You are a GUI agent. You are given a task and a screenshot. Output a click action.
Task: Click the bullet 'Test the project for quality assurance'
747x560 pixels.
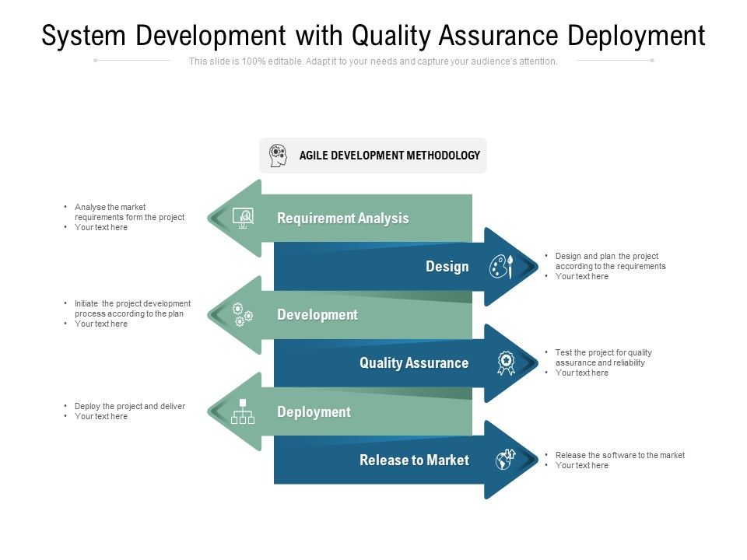(x=603, y=358)
